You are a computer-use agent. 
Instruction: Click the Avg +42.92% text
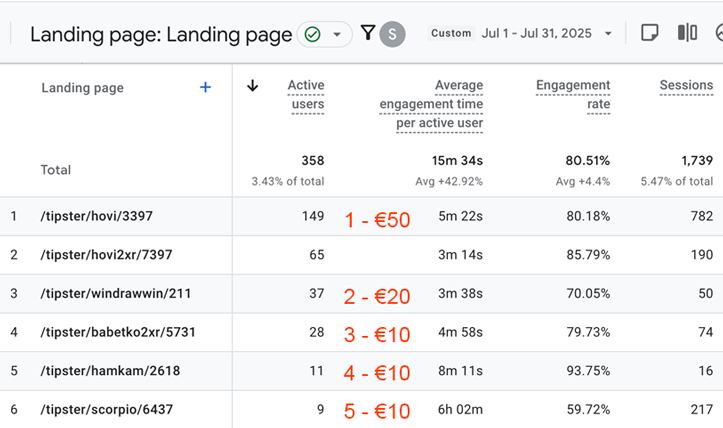click(449, 181)
